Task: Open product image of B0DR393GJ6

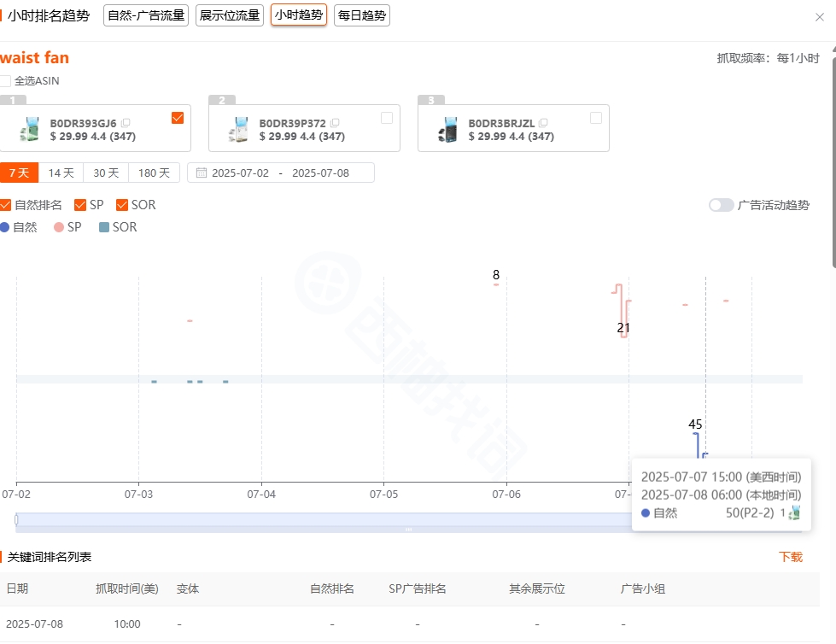Action: click(30, 130)
